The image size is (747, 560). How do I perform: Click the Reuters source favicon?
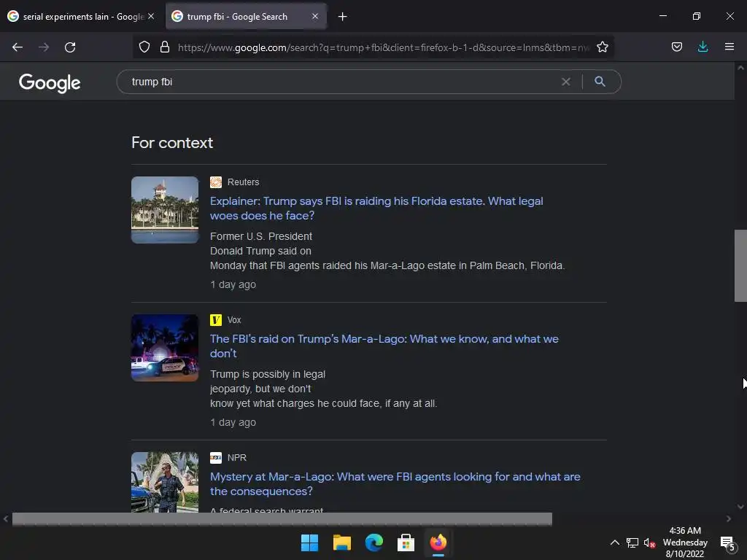point(216,182)
